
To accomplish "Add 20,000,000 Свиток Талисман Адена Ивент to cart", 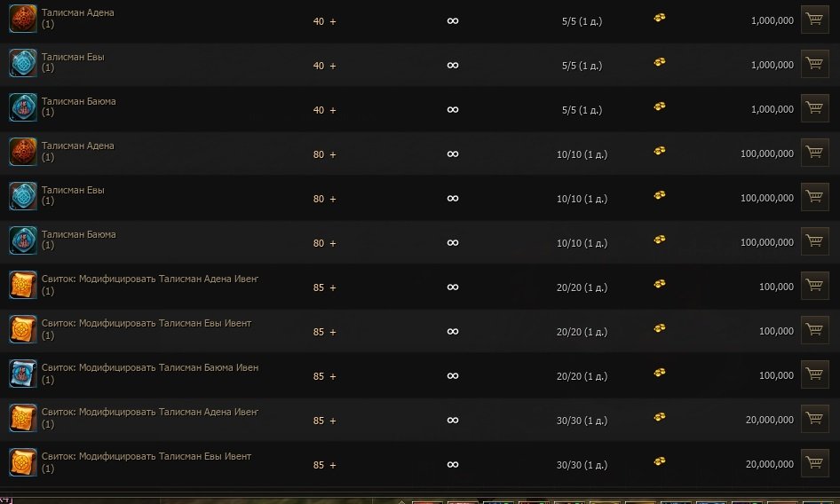I will (814, 419).
